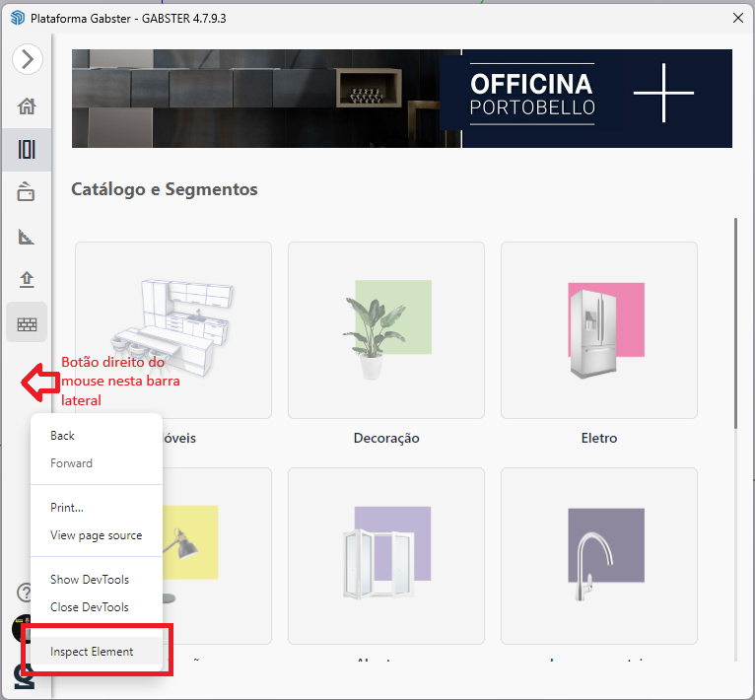Click the catalog vertical scrollbar
Screen dimensions: 755x700
coord(735,325)
